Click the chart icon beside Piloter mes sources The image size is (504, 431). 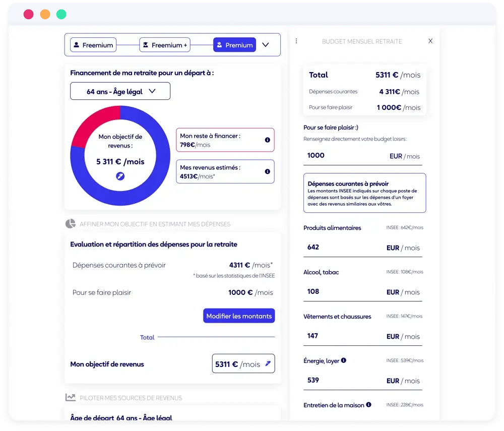pos(71,398)
